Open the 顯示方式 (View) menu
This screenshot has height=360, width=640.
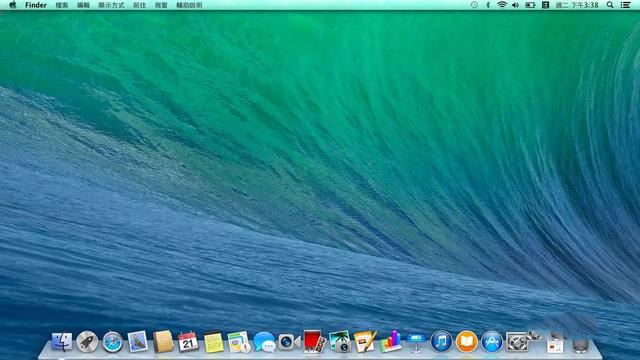tap(111, 5)
